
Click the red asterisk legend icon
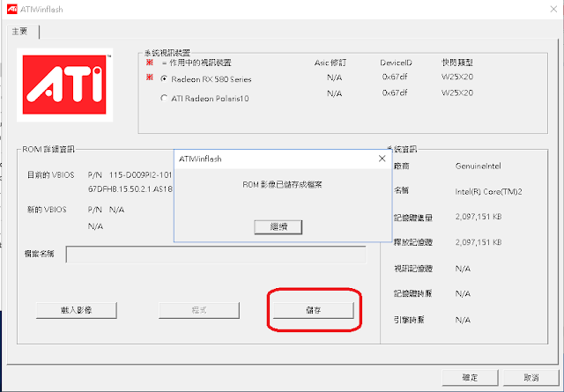click(150, 63)
